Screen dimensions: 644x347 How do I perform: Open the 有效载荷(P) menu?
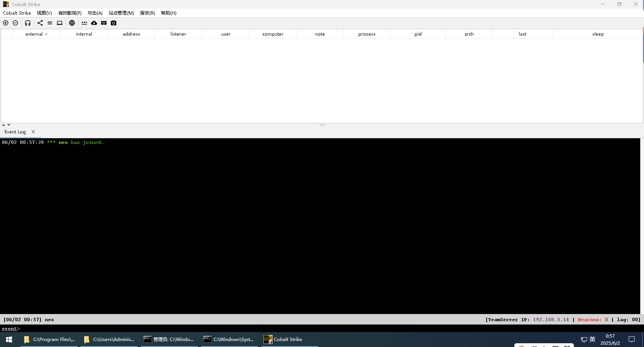click(x=70, y=13)
